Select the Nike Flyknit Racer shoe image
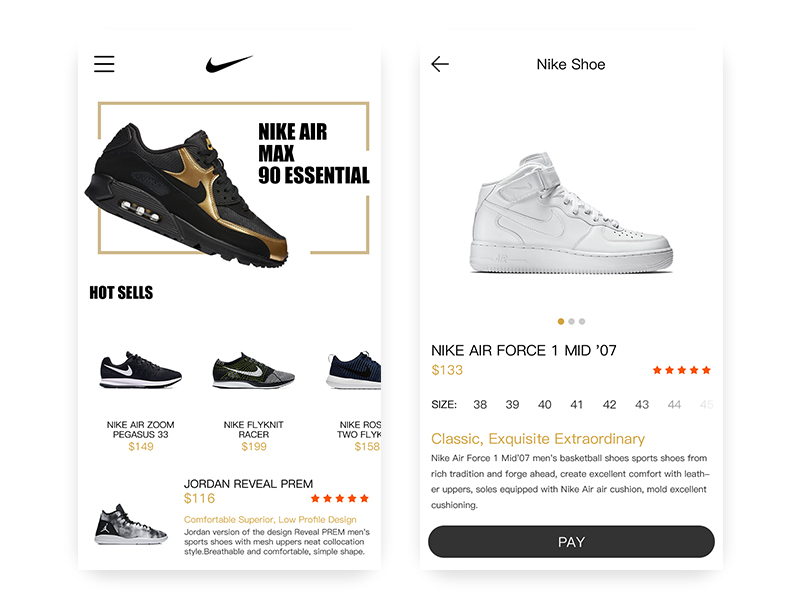Screen dimensions: 800x600 [254, 371]
